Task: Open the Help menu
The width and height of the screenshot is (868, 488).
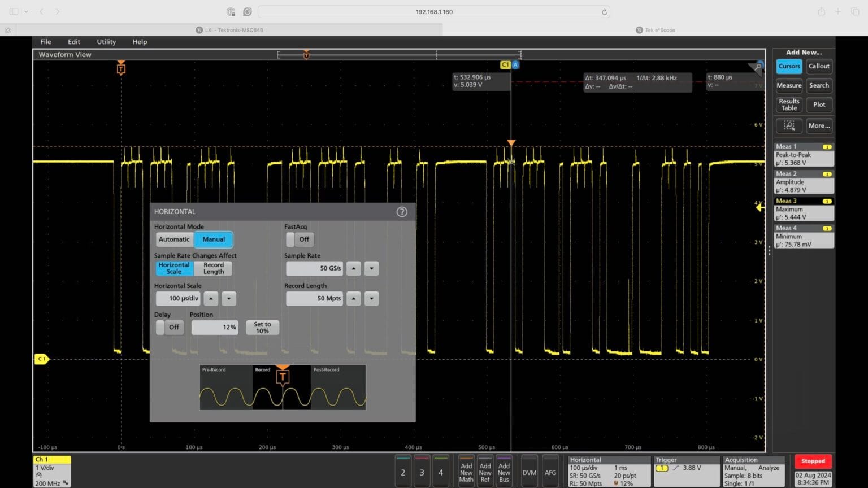Action: point(140,42)
